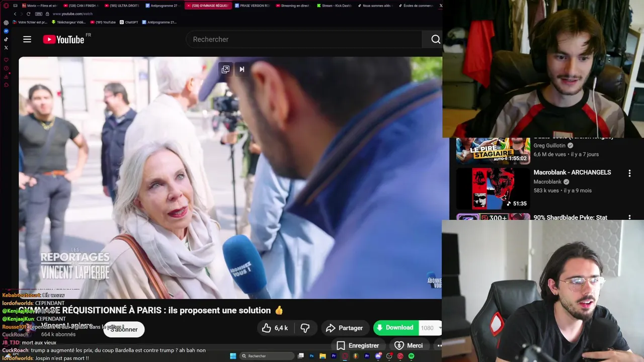Screen dimensions: 644x362
Task: Open Spotify from the taskbar
Action: 412,356
